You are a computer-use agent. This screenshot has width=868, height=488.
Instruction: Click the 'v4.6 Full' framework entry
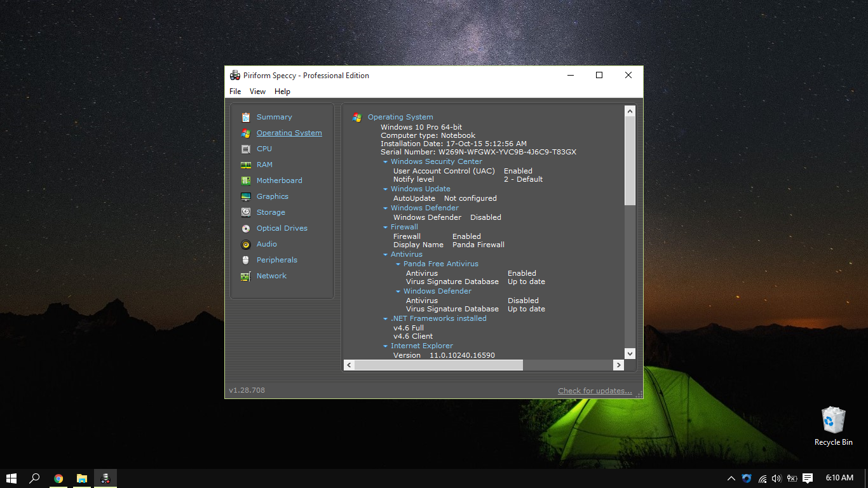pyautogui.click(x=409, y=328)
